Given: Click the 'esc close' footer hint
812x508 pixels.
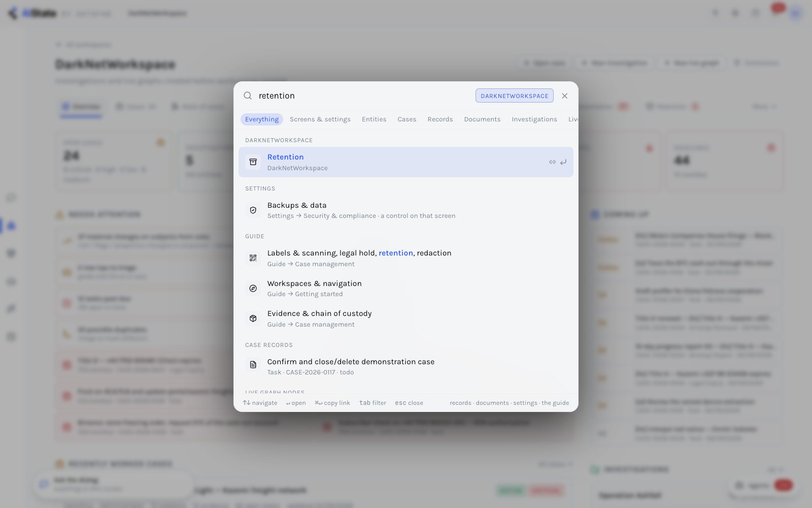Looking at the screenshot, I should [x=409, y=403].
